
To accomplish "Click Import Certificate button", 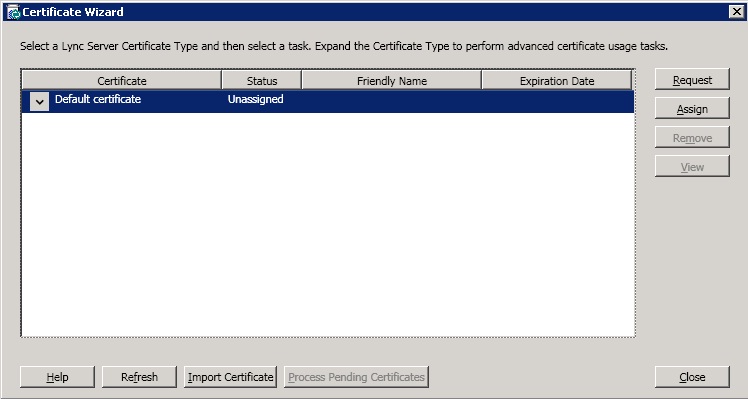I will click(230, 377).
